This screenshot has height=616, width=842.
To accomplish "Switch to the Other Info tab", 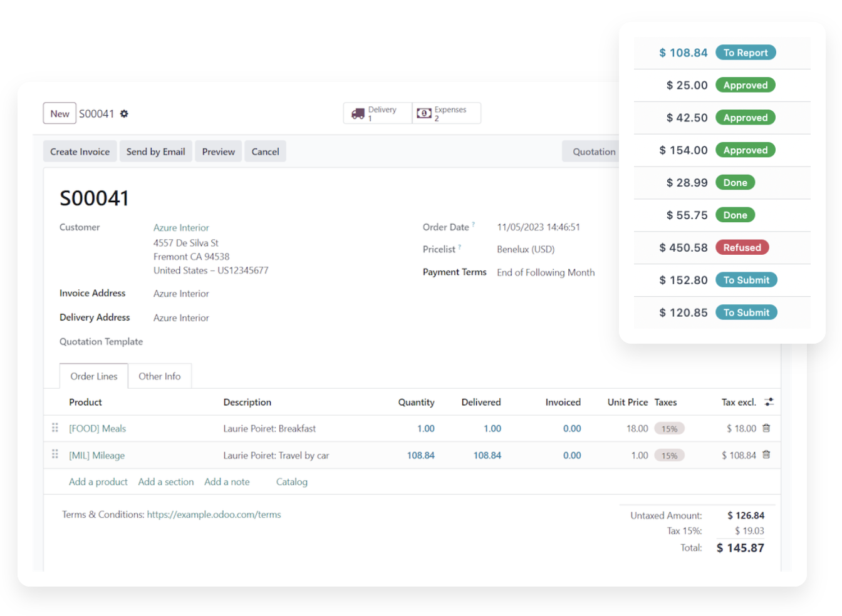I will pyautogui.click(x=160, y=376).
